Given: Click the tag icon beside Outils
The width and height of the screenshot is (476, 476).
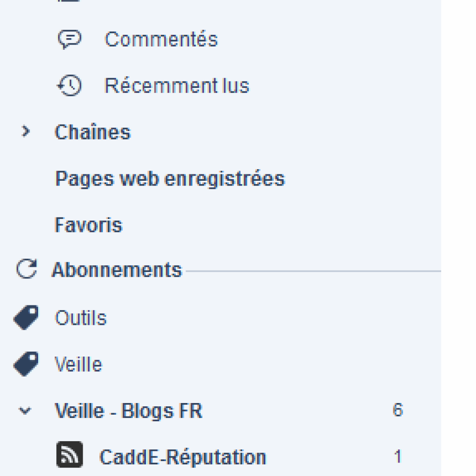Looking at the screenshot, I should click(26, 317).
